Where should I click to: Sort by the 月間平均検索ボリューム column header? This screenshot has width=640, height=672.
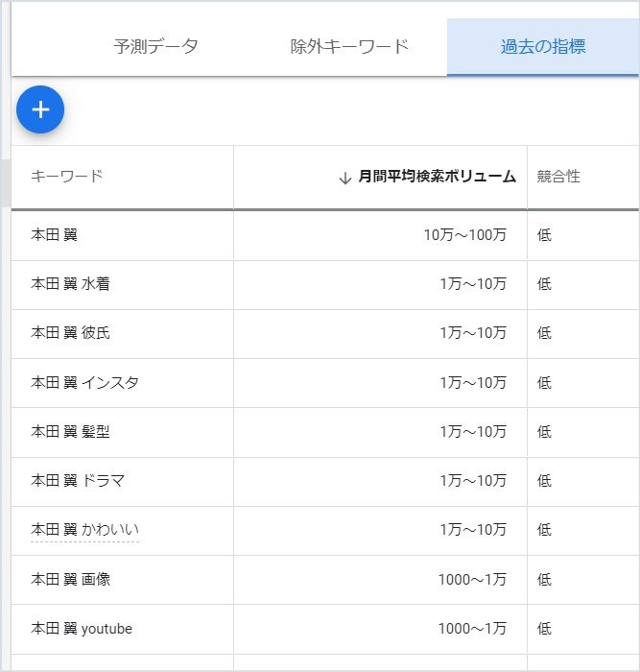(437, 176)
